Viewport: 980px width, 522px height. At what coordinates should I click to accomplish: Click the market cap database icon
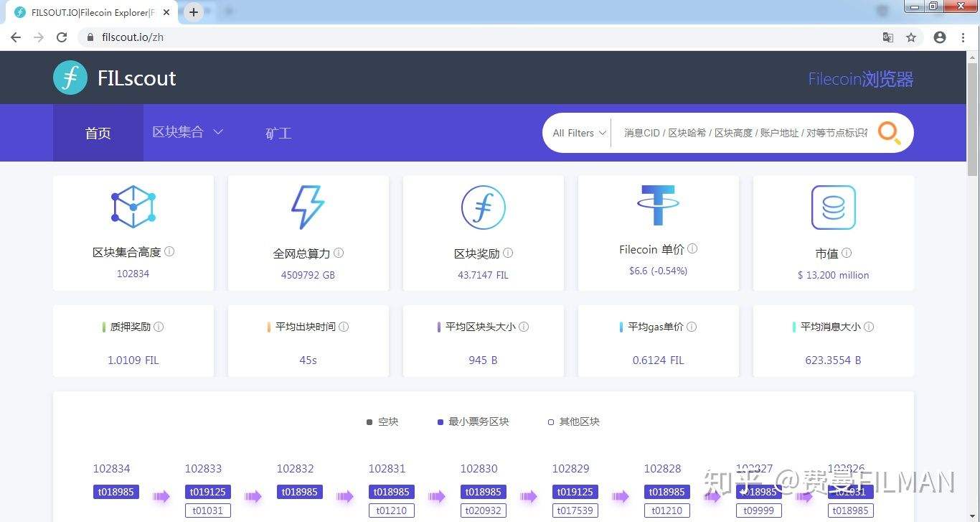tap(833, 208)
